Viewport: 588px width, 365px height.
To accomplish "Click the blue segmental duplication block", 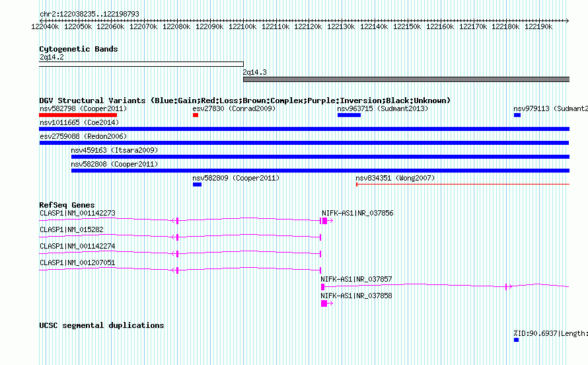I will (x=517, y=340).
